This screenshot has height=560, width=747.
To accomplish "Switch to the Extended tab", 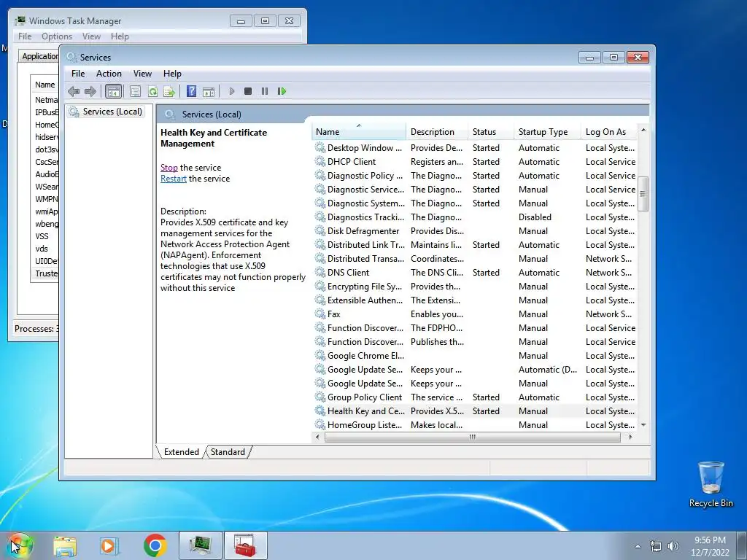I will tap(181, 452).
